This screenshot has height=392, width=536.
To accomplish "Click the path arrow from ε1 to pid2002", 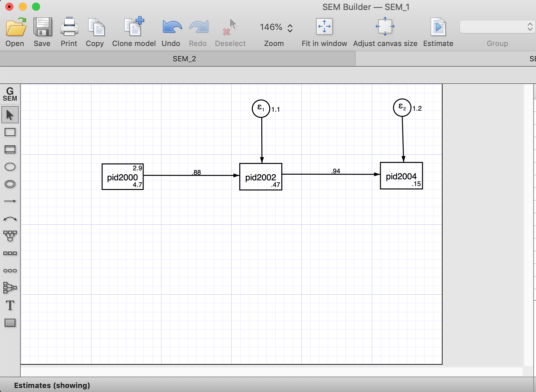I will tap(262, 140).
